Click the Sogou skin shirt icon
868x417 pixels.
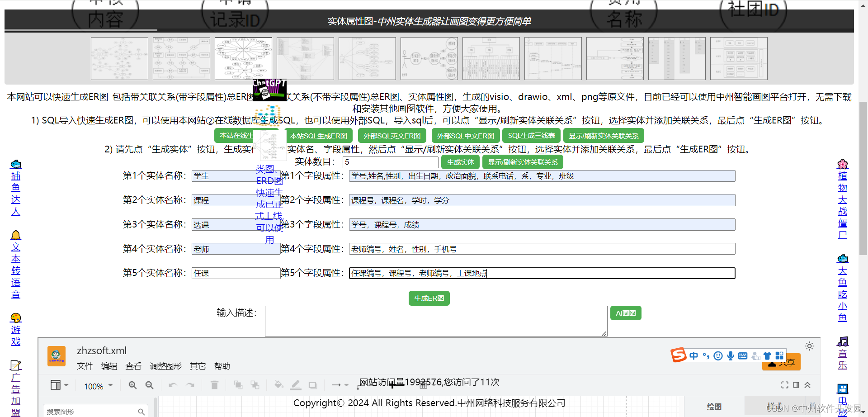767,355
